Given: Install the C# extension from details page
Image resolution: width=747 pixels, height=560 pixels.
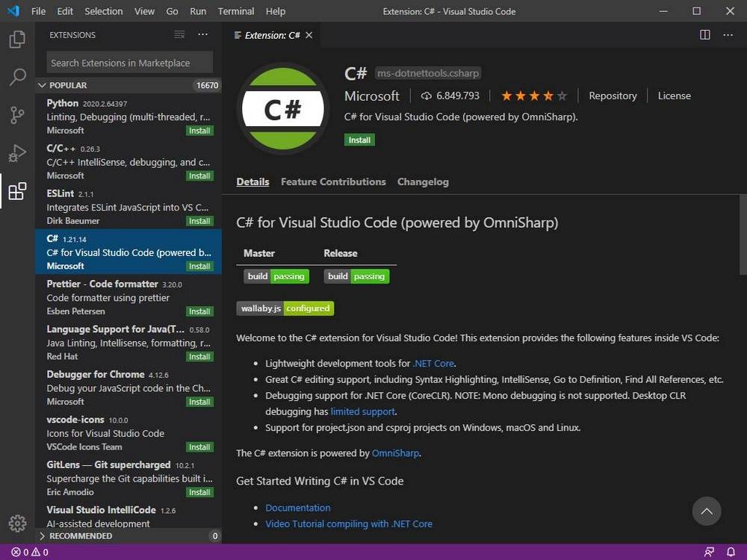Looking at the screenshot, I should [x=359, y=140].
